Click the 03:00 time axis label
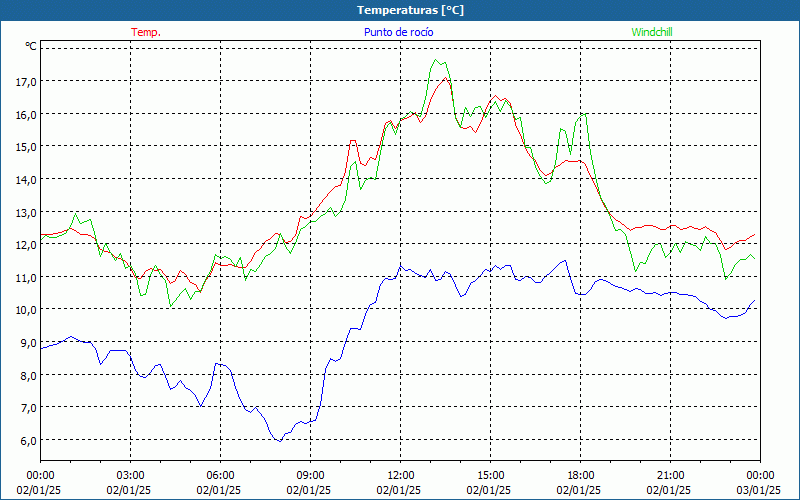Viewport: 800px width, 500px height. tap(130, 476)
